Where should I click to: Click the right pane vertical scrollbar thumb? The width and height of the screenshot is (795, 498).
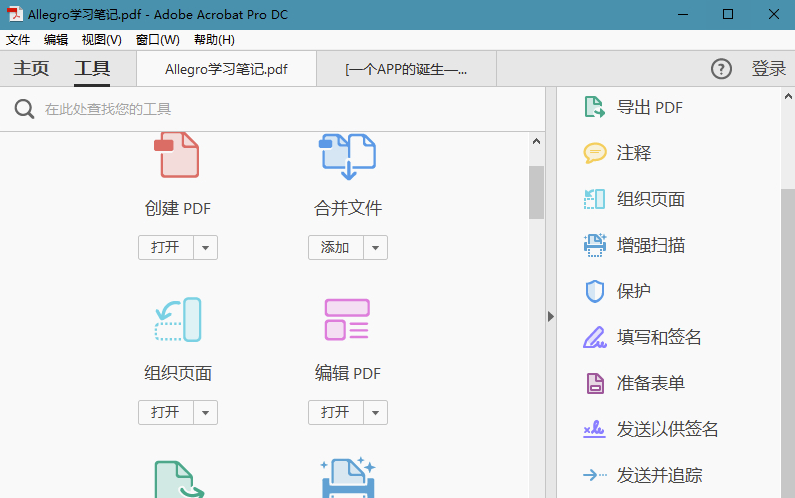788,343
